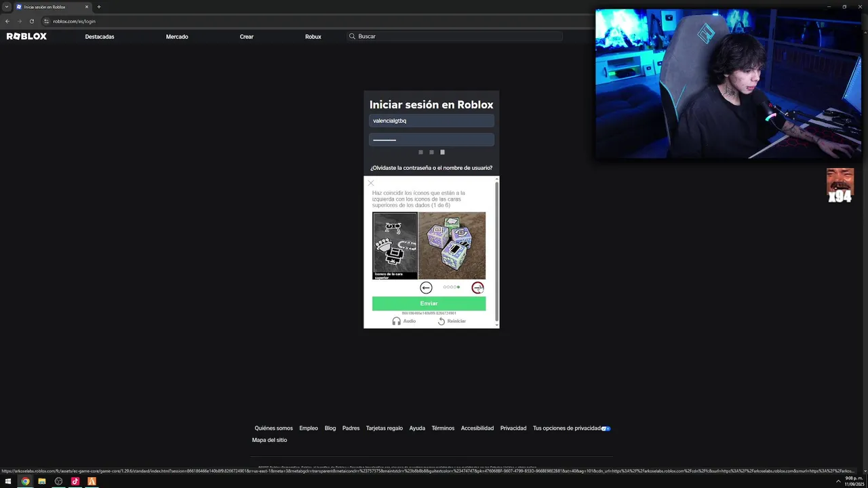Open the Robux menu item
Screen dimensions: 868x488
click(313, 37)
